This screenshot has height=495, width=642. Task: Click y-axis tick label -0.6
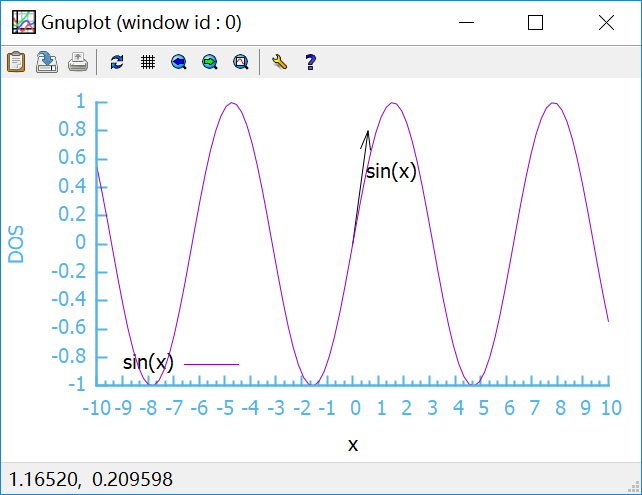click(x=69, y=328)
